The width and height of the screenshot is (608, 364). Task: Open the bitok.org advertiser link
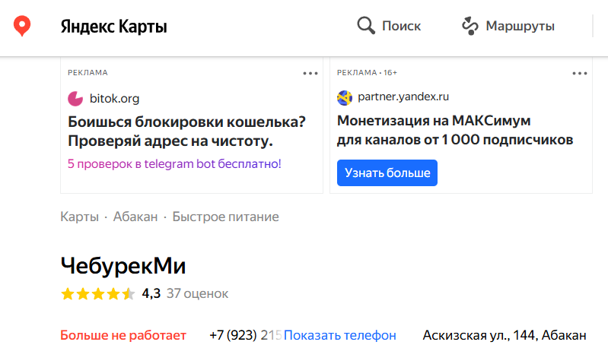(114, 99)
